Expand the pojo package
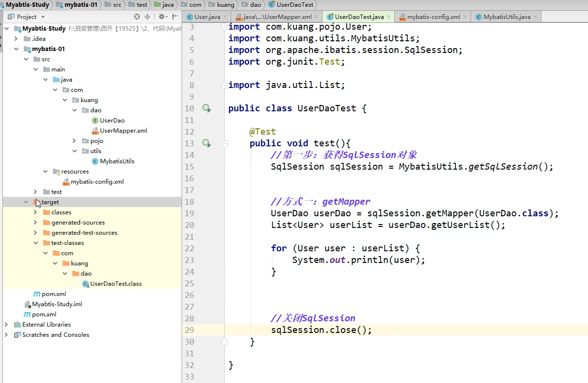 point(74,141)
